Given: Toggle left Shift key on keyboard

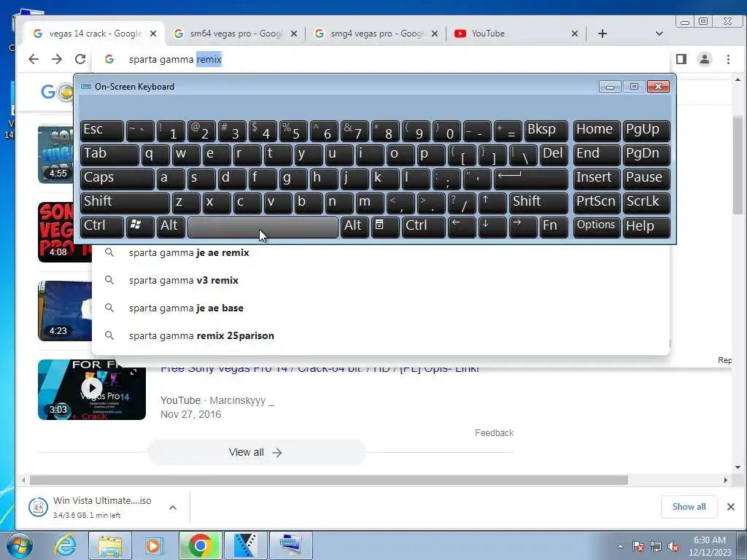Looking at the screenshot, I should tap(125, 203).
